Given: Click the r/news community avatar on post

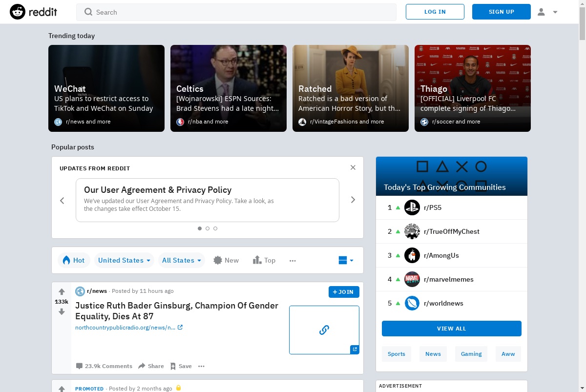Looking at the screenshot, I should pos(80,291).
